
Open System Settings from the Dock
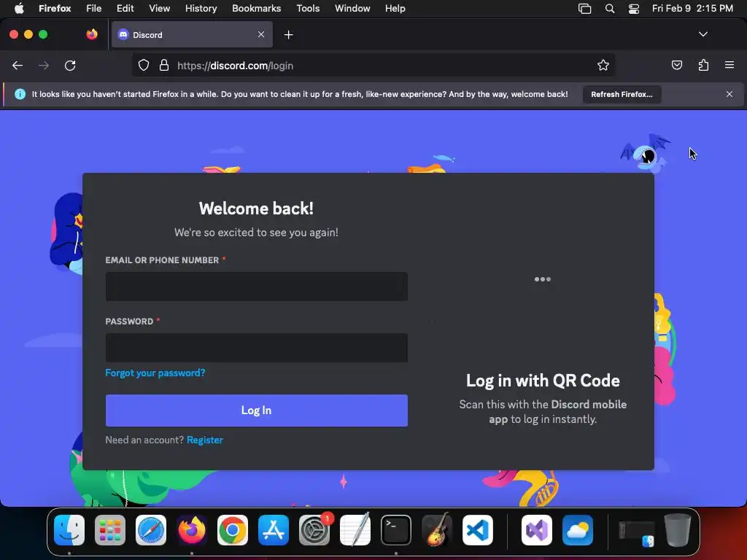coord(314,530)
